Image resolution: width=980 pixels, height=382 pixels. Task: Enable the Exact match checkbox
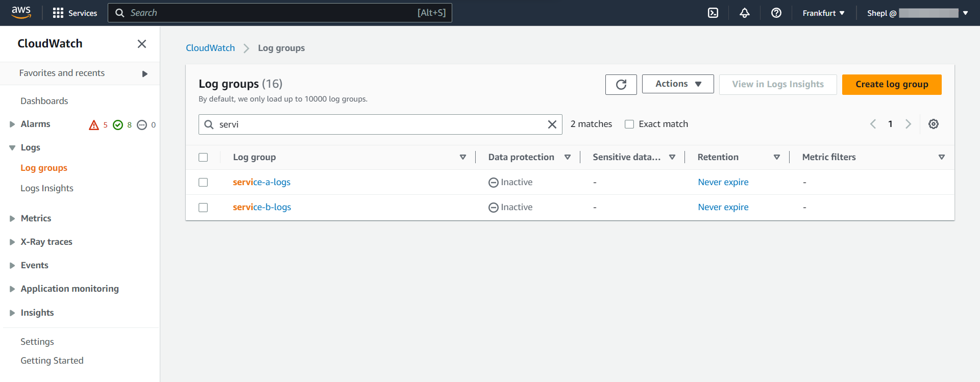(x=629, y=124)
